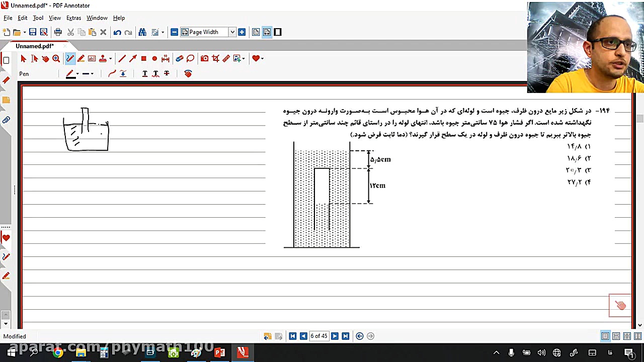The height and width of the screenshot is (362, 644).
Task: Open the Extras menu
Action: click(73, 18)
